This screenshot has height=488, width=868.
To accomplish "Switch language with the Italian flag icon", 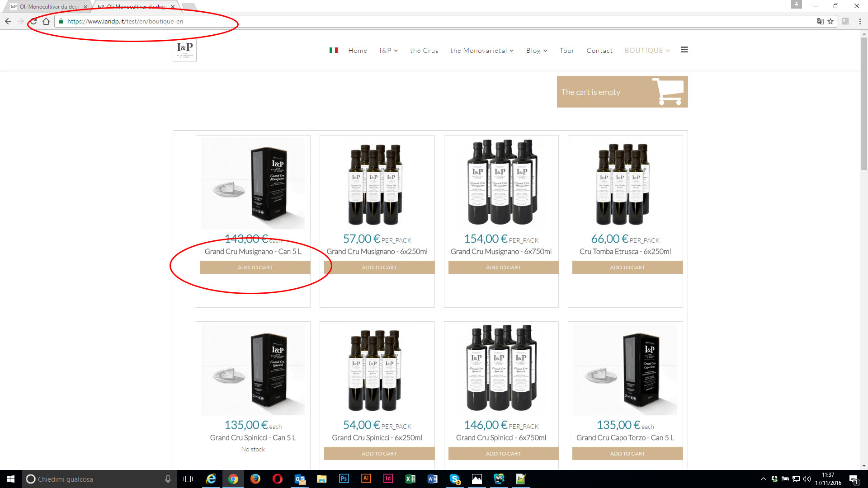I will coord(334,50).
